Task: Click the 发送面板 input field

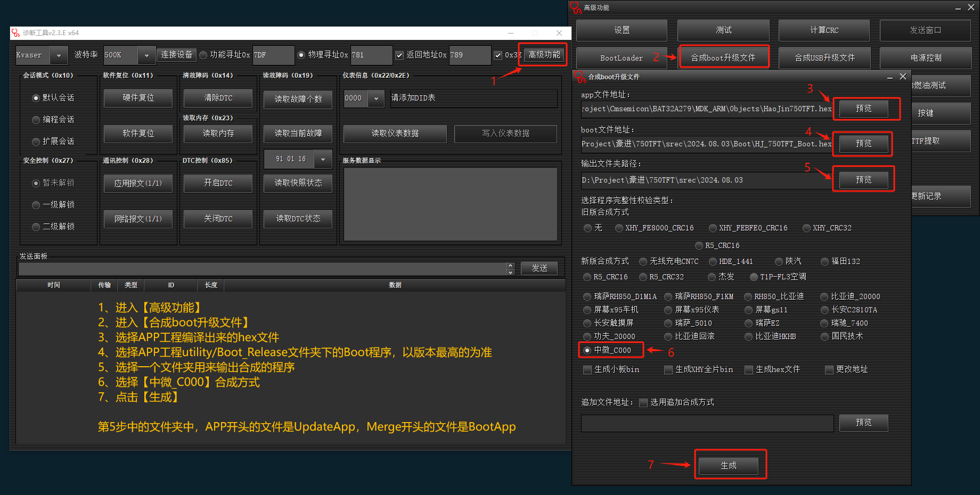Action: [x=261, y=269]
